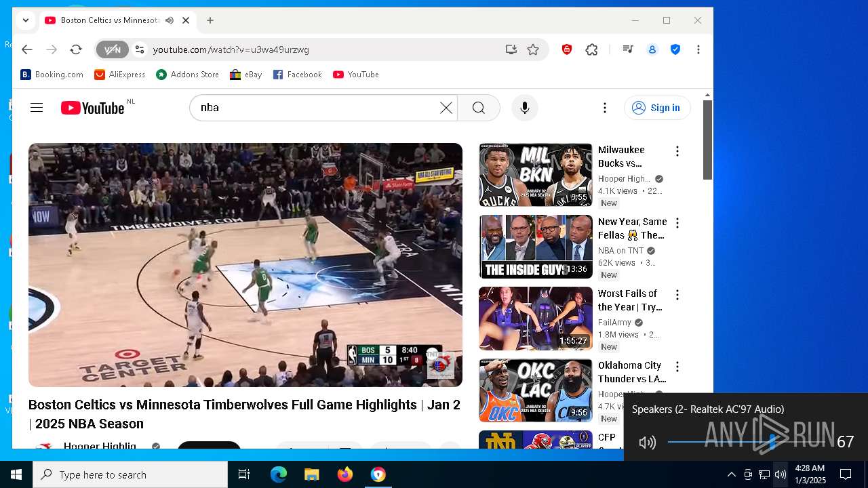The height and width of the screenshot is (488, 868).
Task: Open options for Worst Fails video
Action: click(x=677, y=295)
